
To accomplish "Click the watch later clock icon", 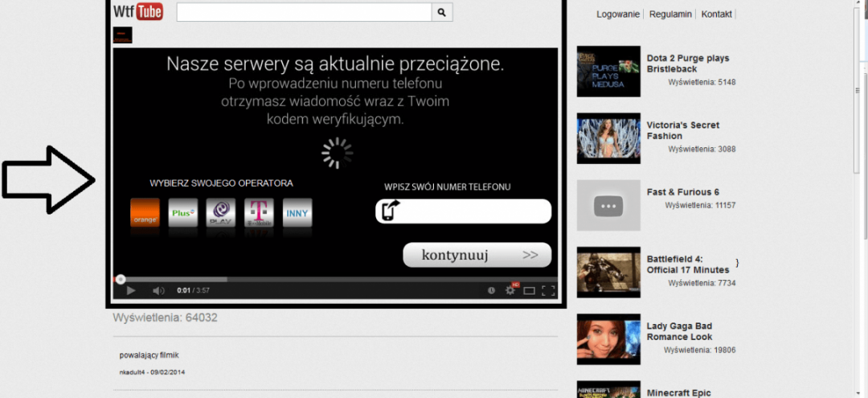I will click(491, 290).
